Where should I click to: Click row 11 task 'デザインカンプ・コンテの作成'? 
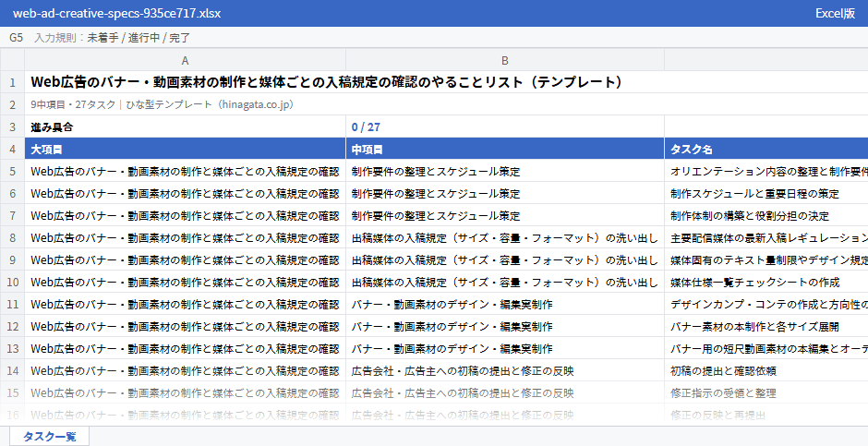(766, 304)
